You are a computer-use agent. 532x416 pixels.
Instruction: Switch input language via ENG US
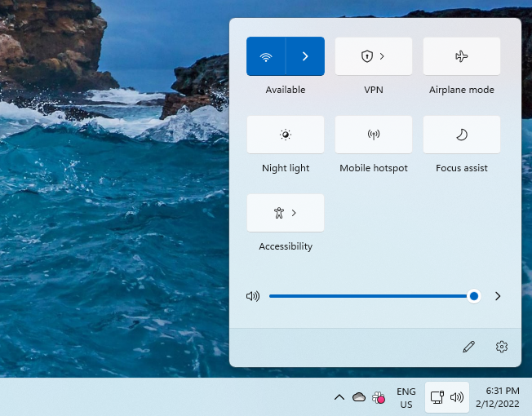(406, 398)
